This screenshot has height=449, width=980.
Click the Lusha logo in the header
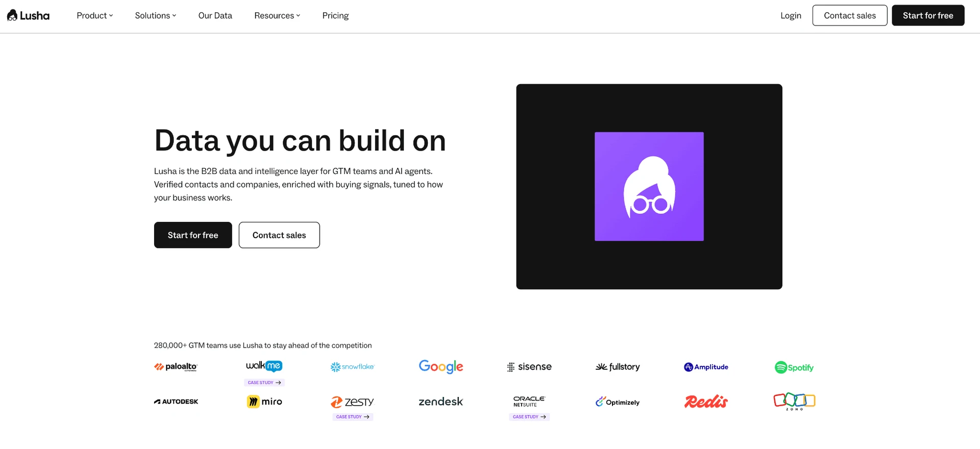(x=28, y=15)
